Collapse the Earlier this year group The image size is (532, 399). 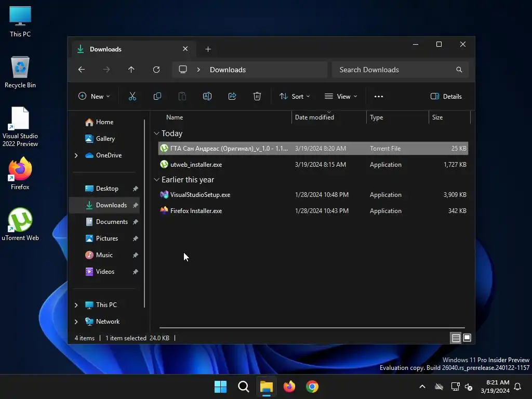click(156, 179)
